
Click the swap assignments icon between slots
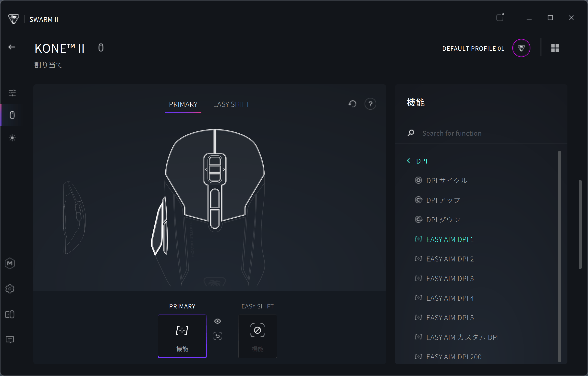(218, 336)
